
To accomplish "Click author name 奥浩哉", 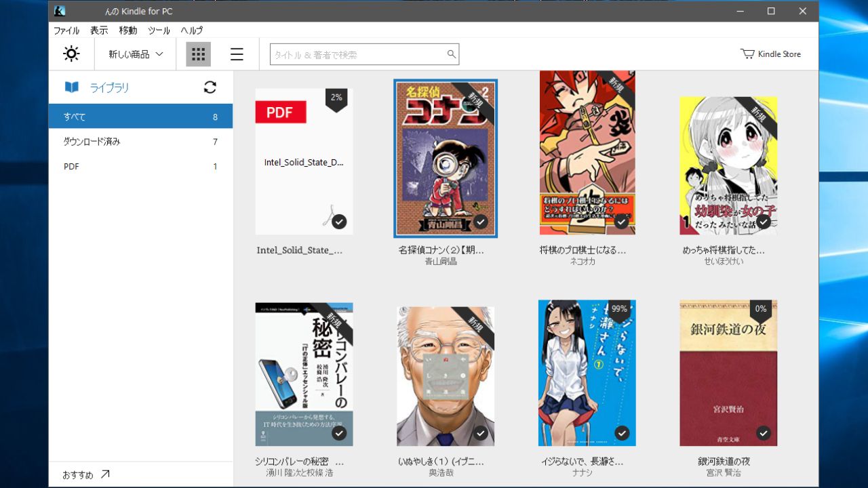I will [441, 472].
